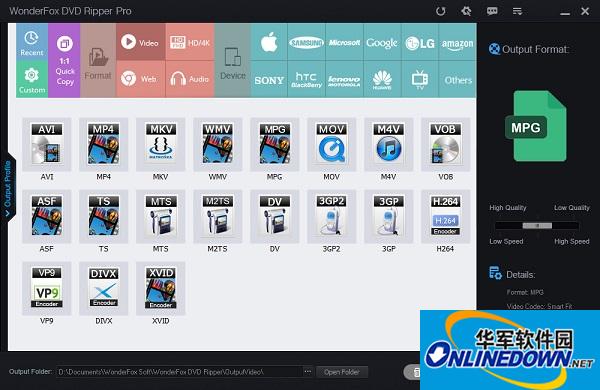Pick the 3GP format icon
This screenshot has height=390, width=600.
[388, 216]
